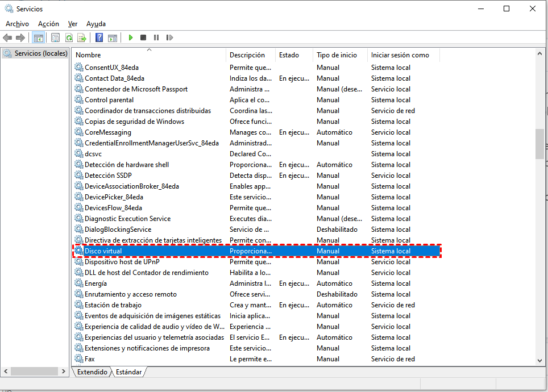The height and width of the screenshot is (392, 548).
Task: Restart the service with the Restart icon
Action: (169, 37)
